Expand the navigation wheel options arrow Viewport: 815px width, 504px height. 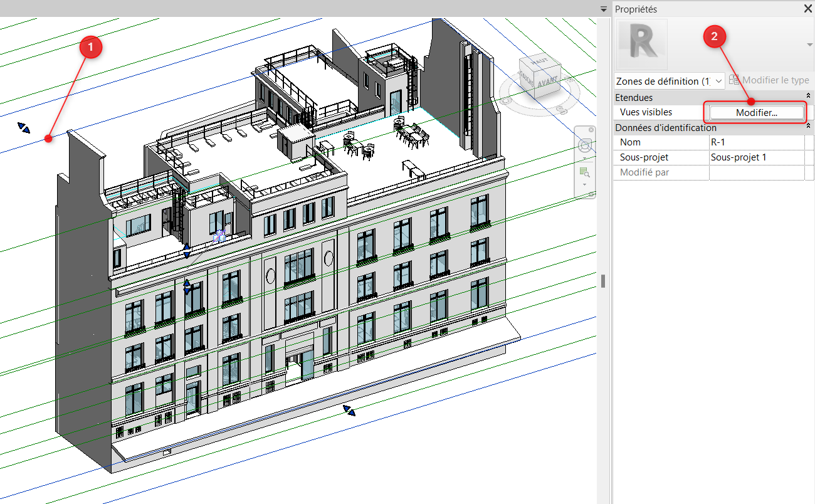pyautogui.click(x=584, y=157)
